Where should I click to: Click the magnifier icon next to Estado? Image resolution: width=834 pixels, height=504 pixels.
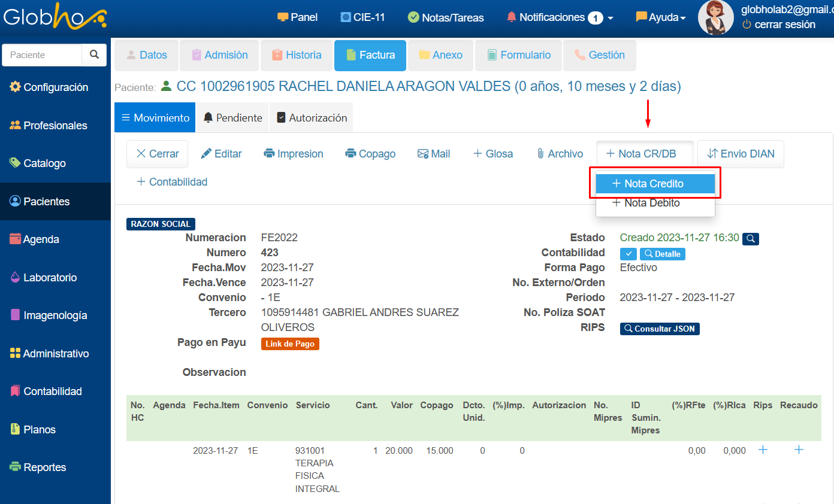click(751, 239)
